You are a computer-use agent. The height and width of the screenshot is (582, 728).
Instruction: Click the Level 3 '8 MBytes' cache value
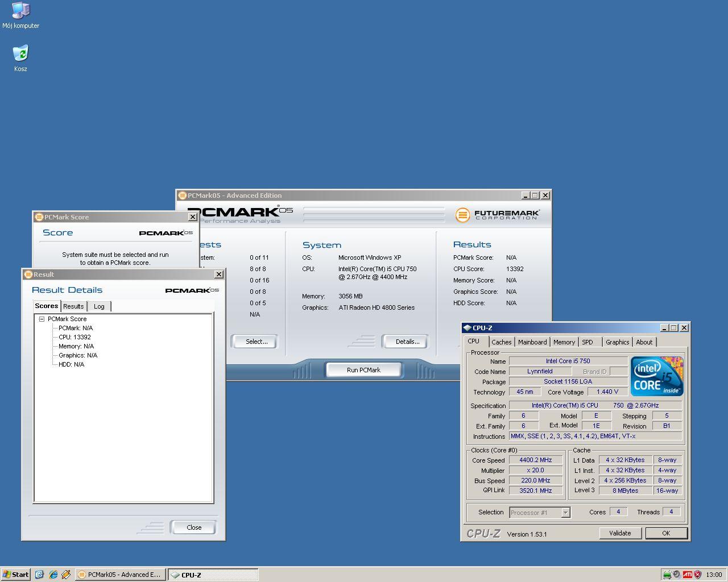point(625,490)
